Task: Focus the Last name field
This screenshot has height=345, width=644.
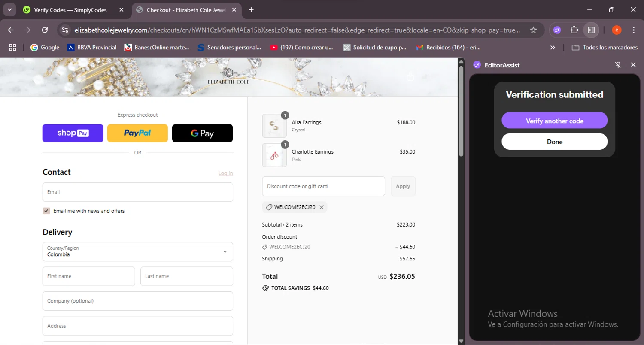Action: click(187, 276)
